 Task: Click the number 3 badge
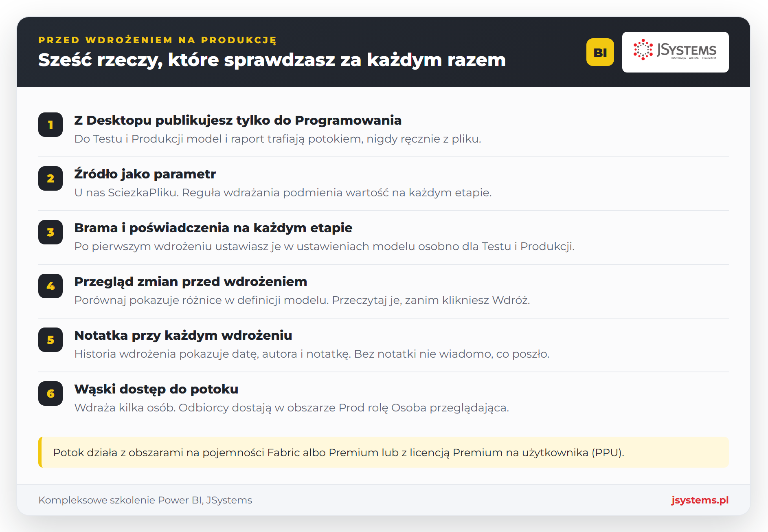[x=50, y=232]
